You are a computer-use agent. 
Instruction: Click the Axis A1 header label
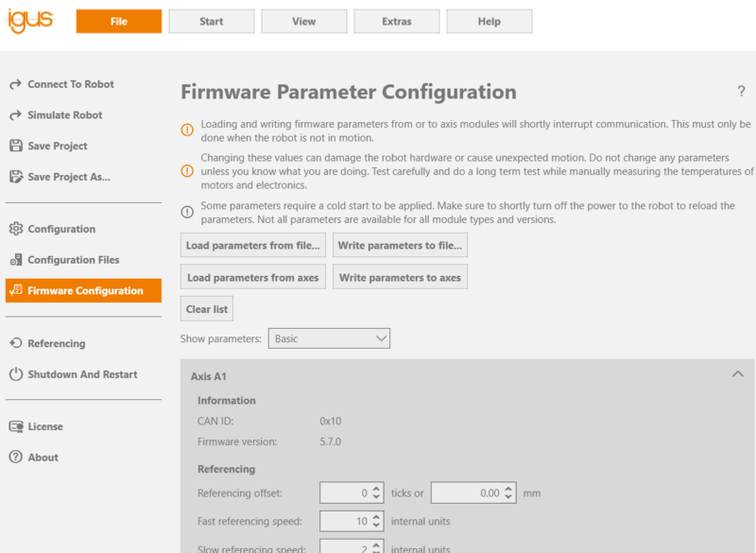tap(208, 376)
